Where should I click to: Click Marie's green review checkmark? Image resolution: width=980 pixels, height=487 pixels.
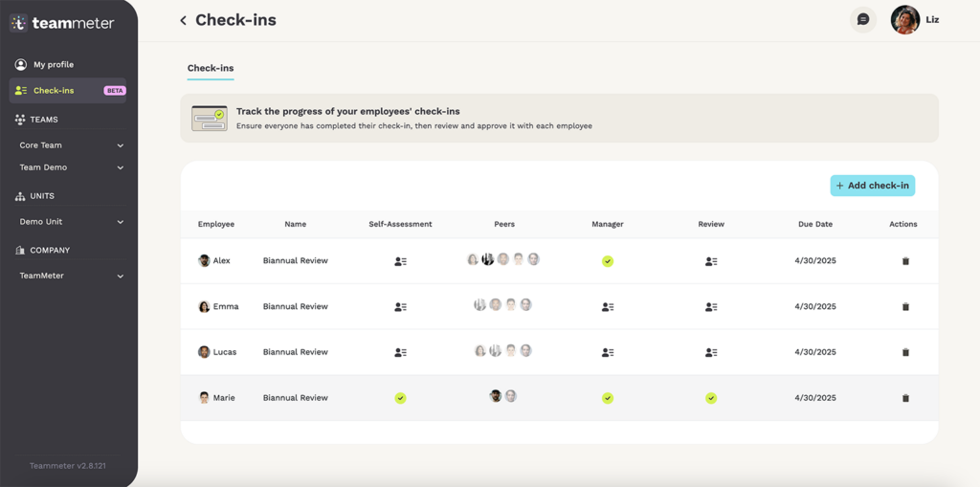pyautogui.click(x=711, y=398)
